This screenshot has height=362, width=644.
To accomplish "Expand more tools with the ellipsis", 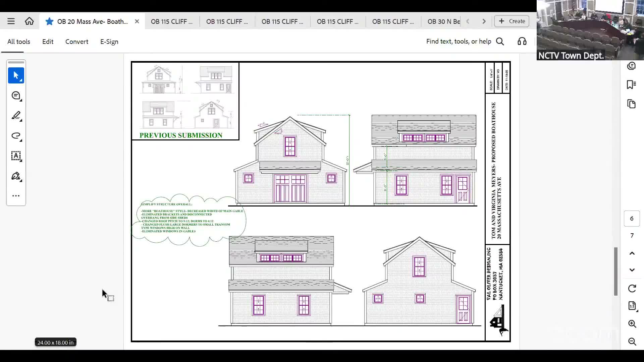I will click(x=16, y=195).
